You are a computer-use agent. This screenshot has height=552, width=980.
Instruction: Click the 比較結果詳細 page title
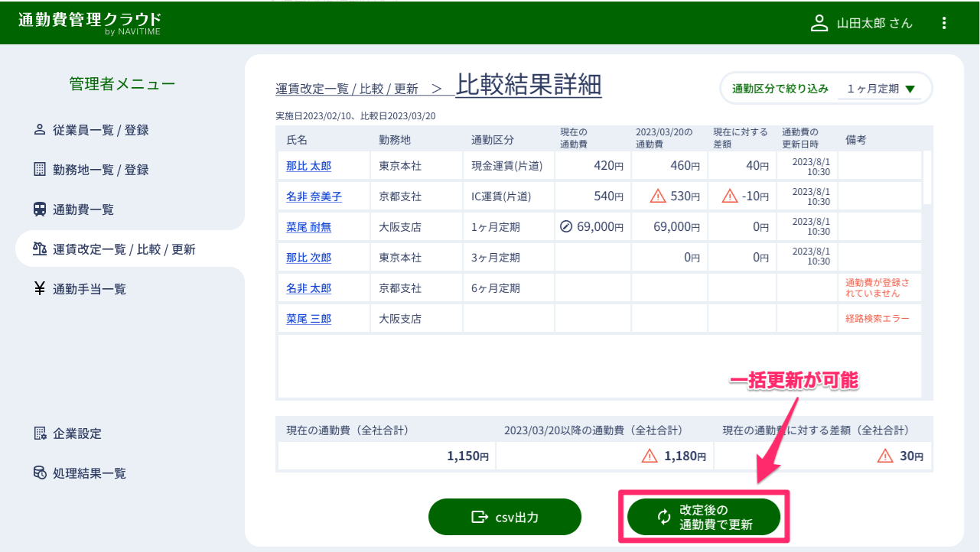[x=529, y=85]
